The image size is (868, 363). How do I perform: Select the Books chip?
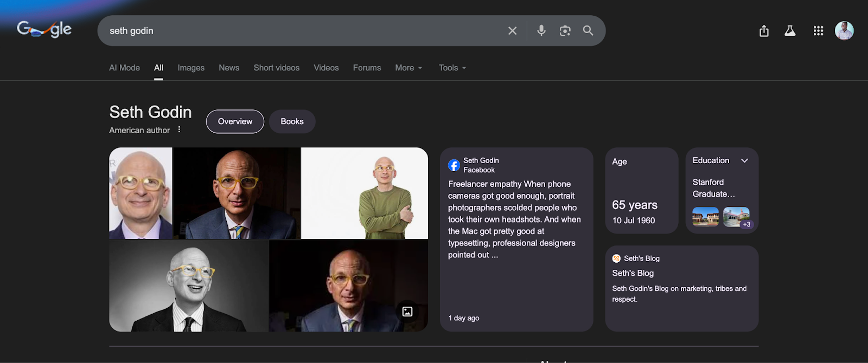(292, 121)
